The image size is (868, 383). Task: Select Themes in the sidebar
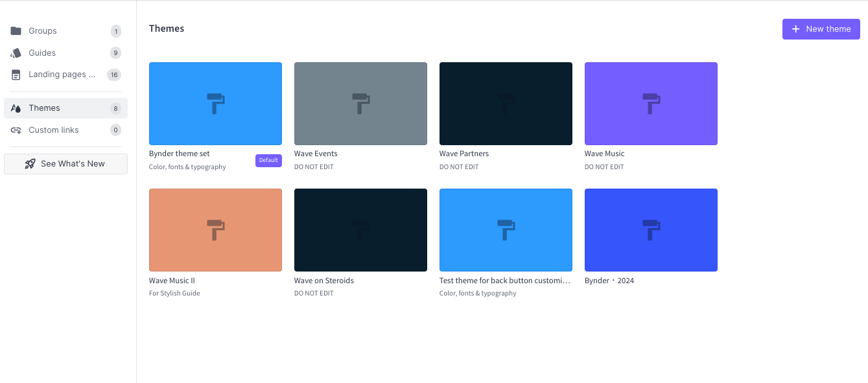click(x=65, y=108)
